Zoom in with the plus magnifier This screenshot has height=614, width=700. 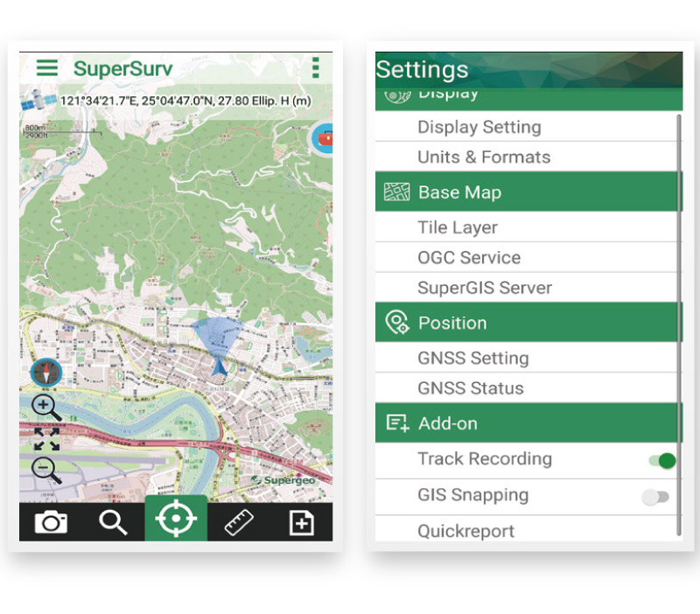[x=46, y=408]
